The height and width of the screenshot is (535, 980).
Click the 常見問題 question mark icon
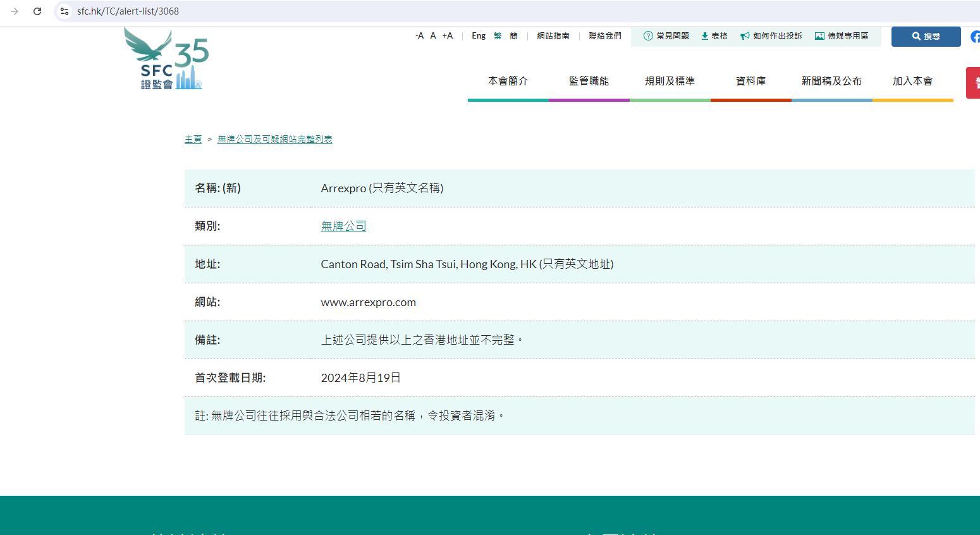(x=647, y=36)
